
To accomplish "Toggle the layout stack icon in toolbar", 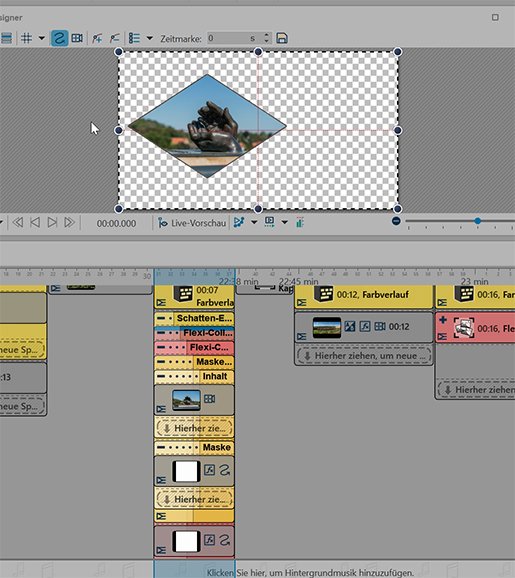I will 6,38.
